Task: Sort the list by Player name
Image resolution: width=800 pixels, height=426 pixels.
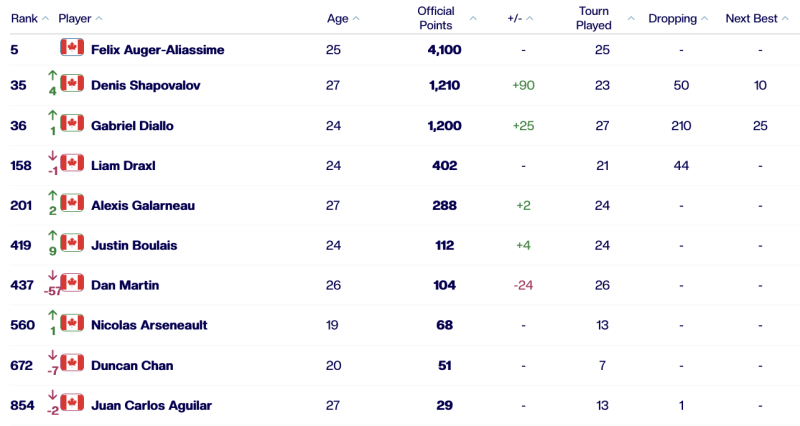Action: coord(80,18)
